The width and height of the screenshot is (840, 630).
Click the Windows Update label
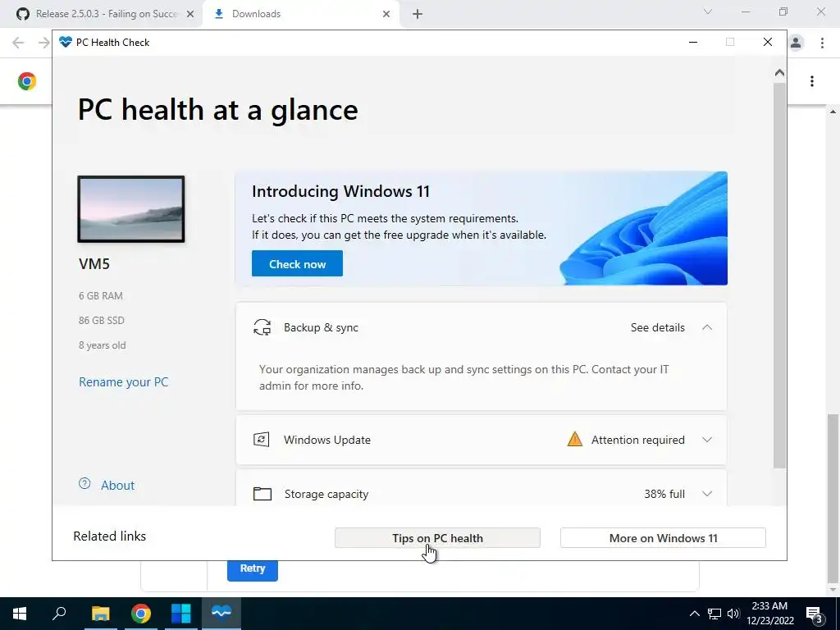(327, 440)
